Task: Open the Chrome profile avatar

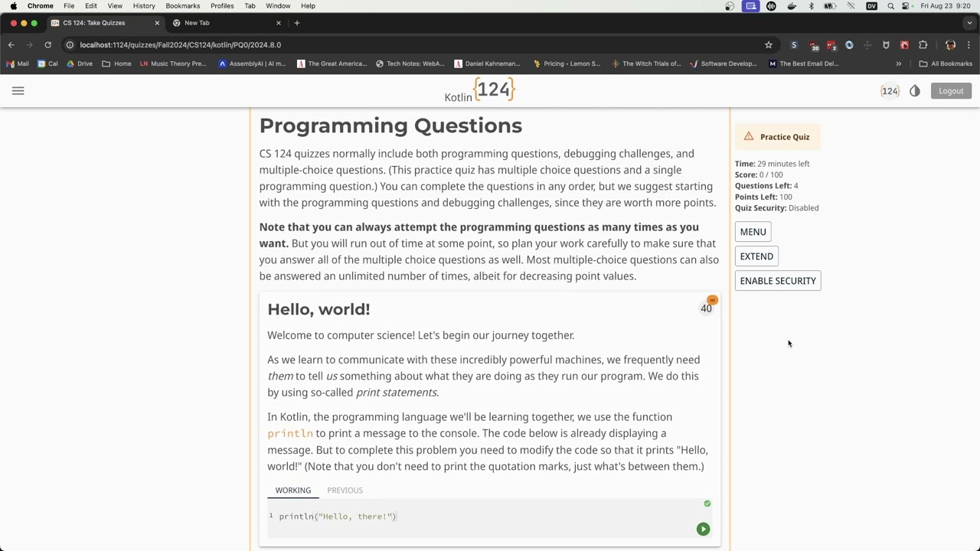Action: coord(950,45)
